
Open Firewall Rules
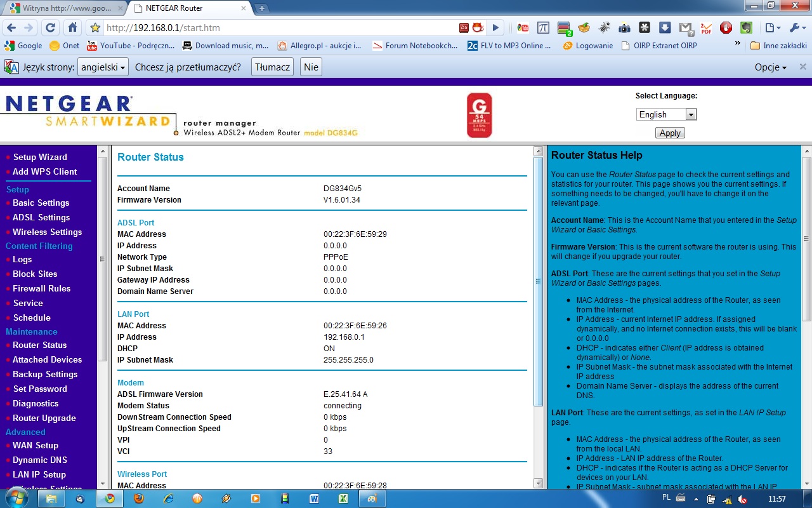(x=42, y=288)
